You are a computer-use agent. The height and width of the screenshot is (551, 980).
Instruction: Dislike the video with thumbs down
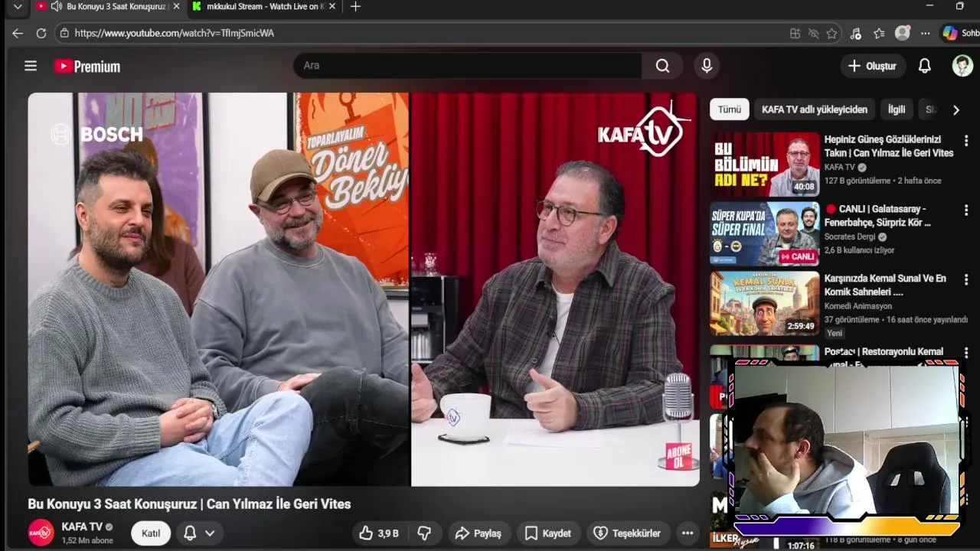[424, 533]
